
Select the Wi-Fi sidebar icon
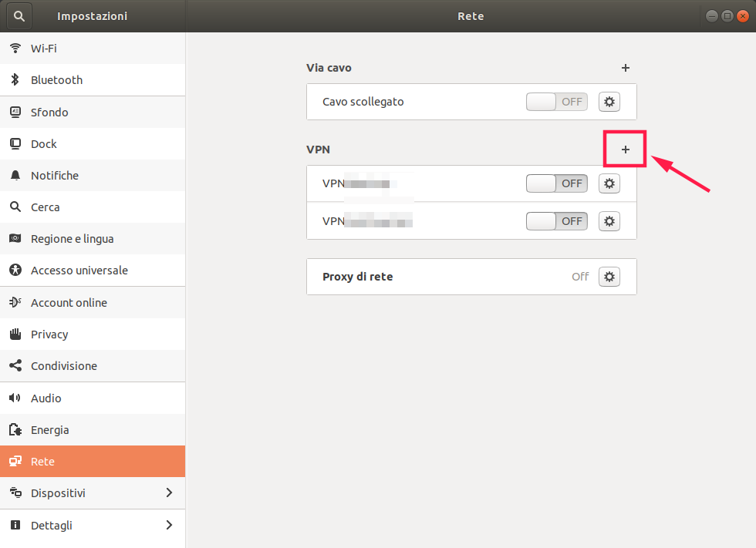[x=15, y=48]
